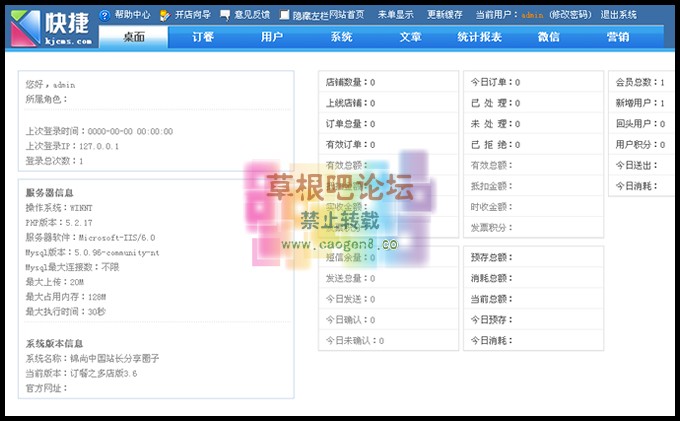Select the 店铺数量：0 row
The height and width of the screenshot is (421, 680).
pyautogui.click(x=389, y=82)
